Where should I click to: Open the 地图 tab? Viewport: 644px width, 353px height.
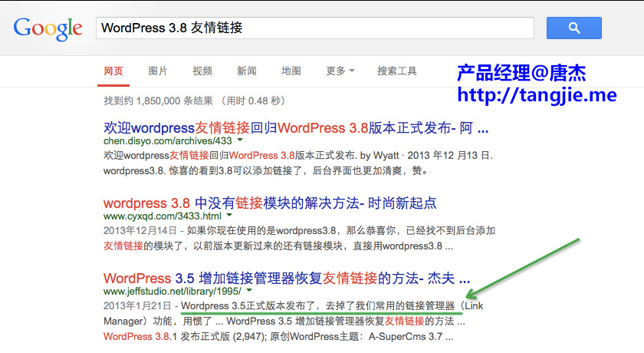point(291,71)
